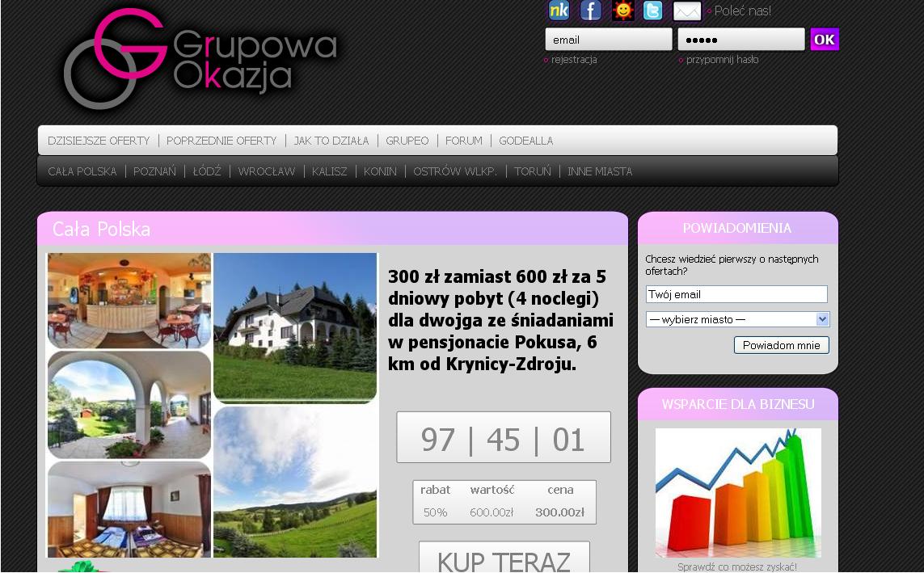Click the 'przypomnij hasło' link
The width and height of the screenshot is (924, 573).
coord(722,60)
